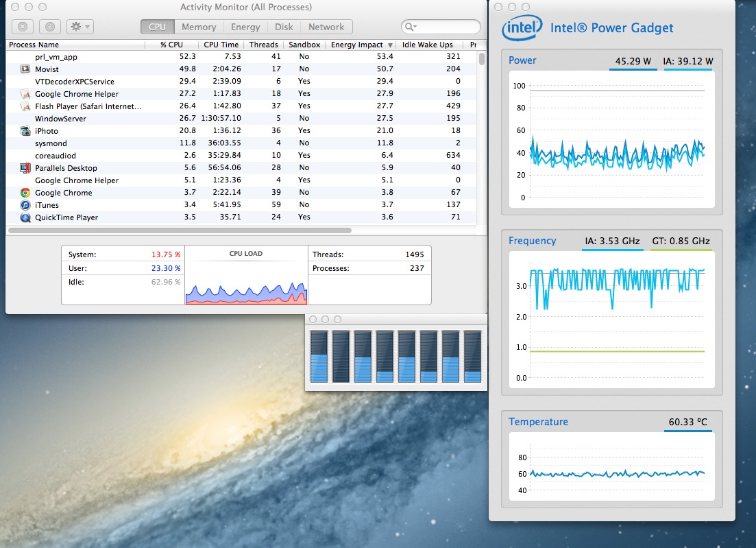Click the Quit Process toolbar icon
The height and width of the screenshot is (548, 756).
pyautogui.click(x=22, y=27)
